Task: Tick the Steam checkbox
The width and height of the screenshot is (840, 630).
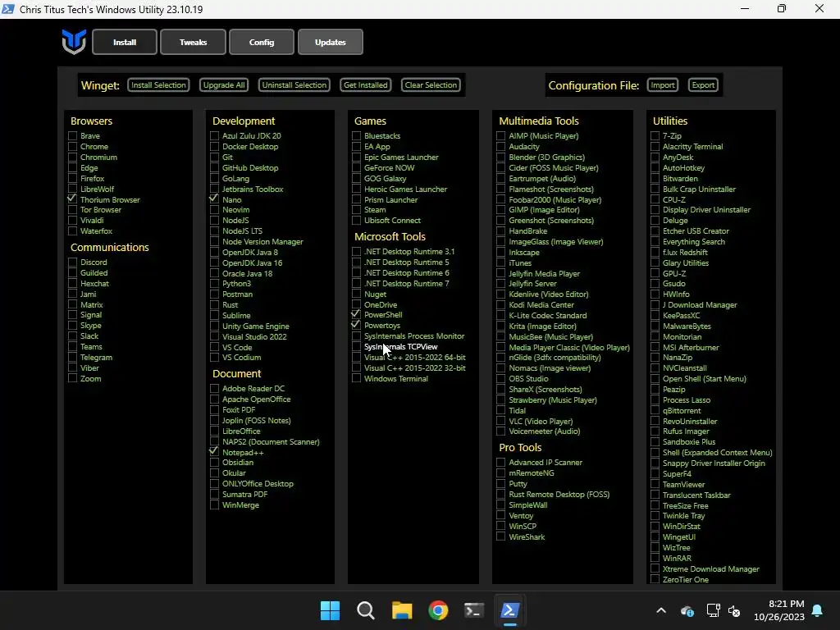Action: pos(356,209)
